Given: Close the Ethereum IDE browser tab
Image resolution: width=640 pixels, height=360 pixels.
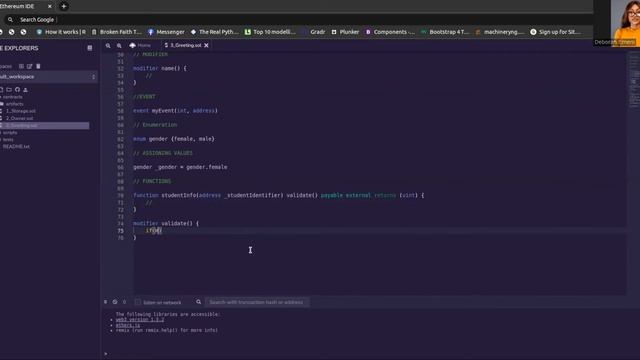Looking at the screenshot, I should (x=50, y=7).
